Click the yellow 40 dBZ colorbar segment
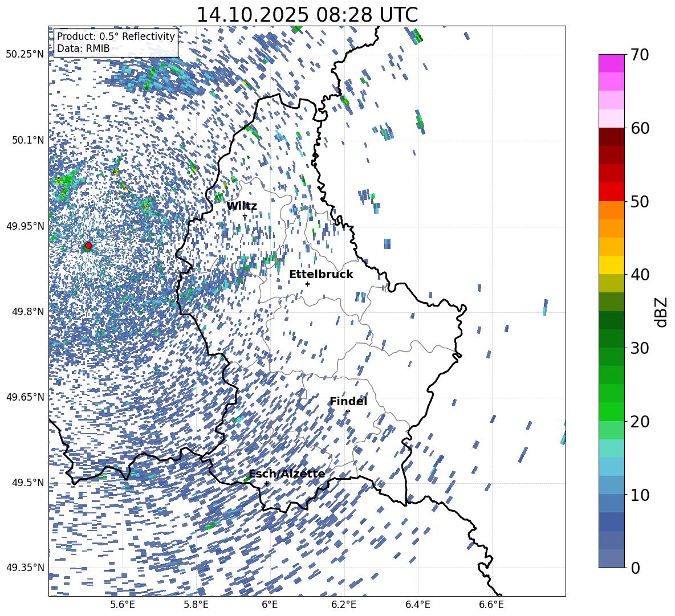675x616 pixels. point(611,265)
